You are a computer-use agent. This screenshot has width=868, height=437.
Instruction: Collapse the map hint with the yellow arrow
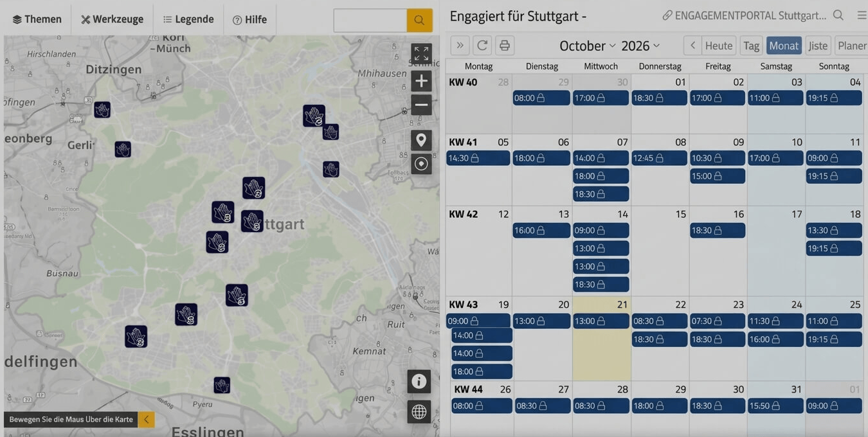pyautogui.click(x=146, y=420)
